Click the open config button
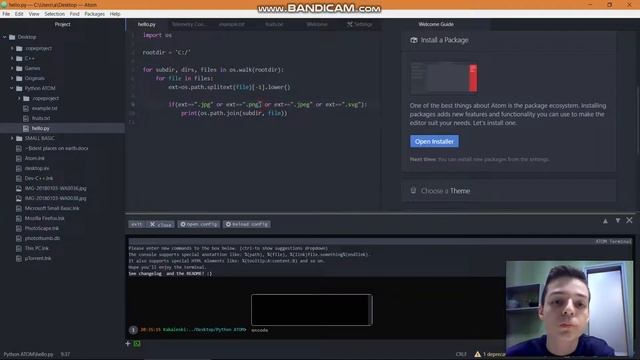640x360 pixels. click(x=199, y=224)
